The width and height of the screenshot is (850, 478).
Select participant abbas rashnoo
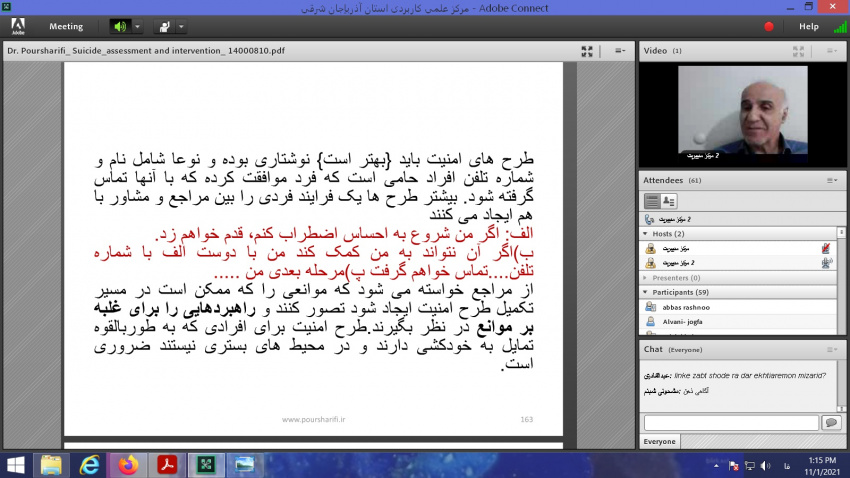[684, 307]
